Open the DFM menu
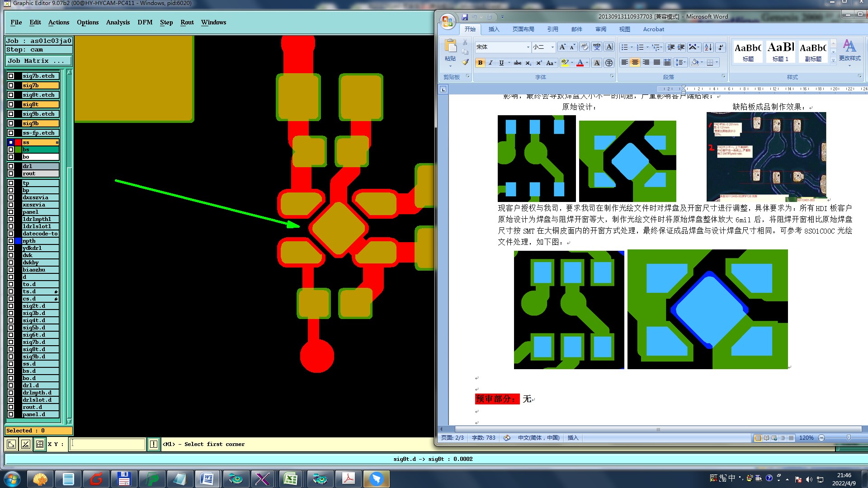868x488 pixels. pyautogui.click(x=145, y=22)
